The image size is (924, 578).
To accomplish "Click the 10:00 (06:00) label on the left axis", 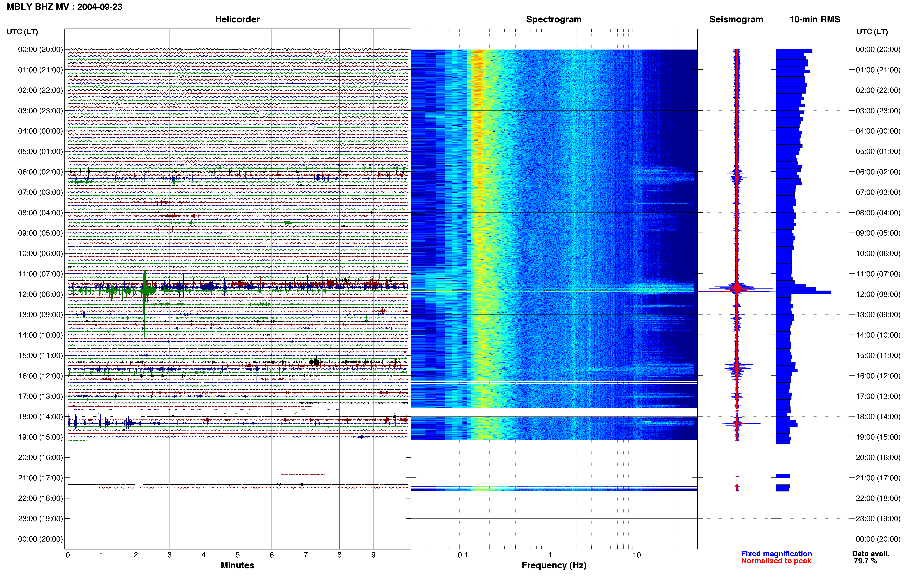I will pos(41,253).
